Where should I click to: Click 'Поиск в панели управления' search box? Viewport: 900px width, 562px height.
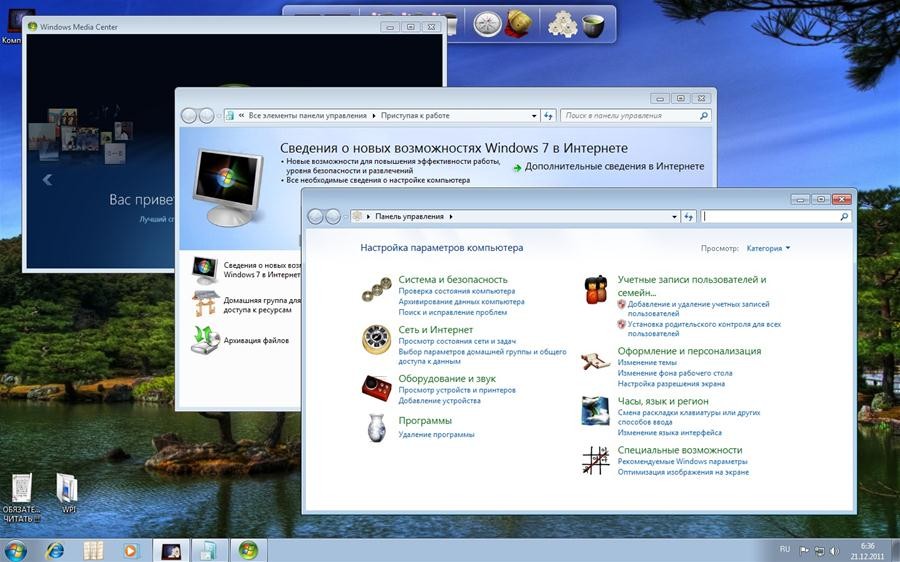[x=635, y=116]
